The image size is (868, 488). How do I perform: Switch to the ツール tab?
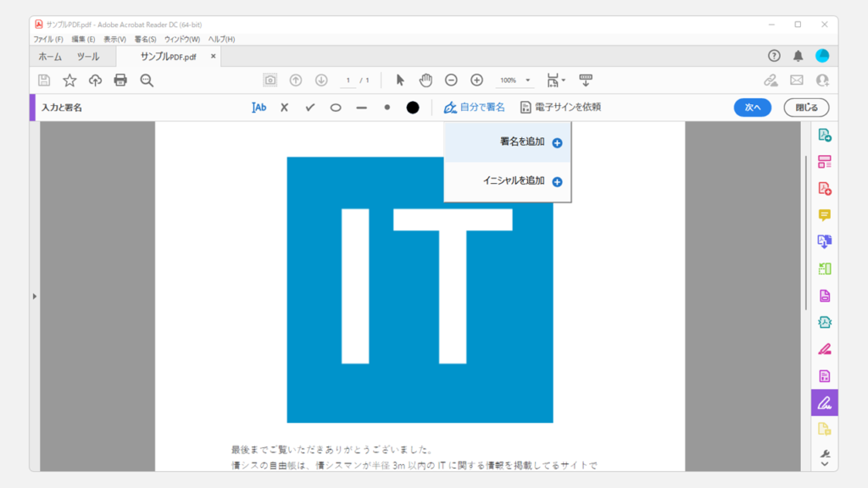coord(88,57)
